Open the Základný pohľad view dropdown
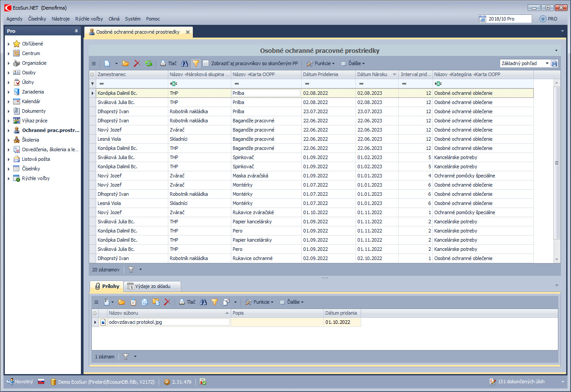 click(x=547, y=63)
